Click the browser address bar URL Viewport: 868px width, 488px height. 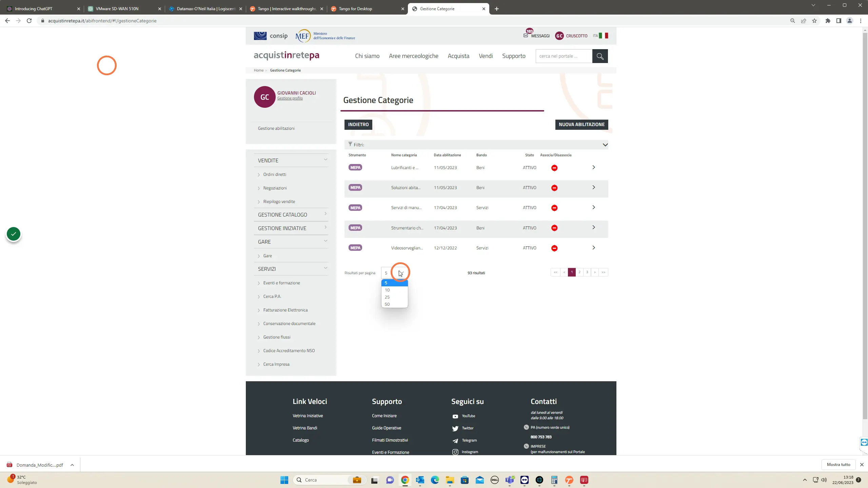(102, 21)
